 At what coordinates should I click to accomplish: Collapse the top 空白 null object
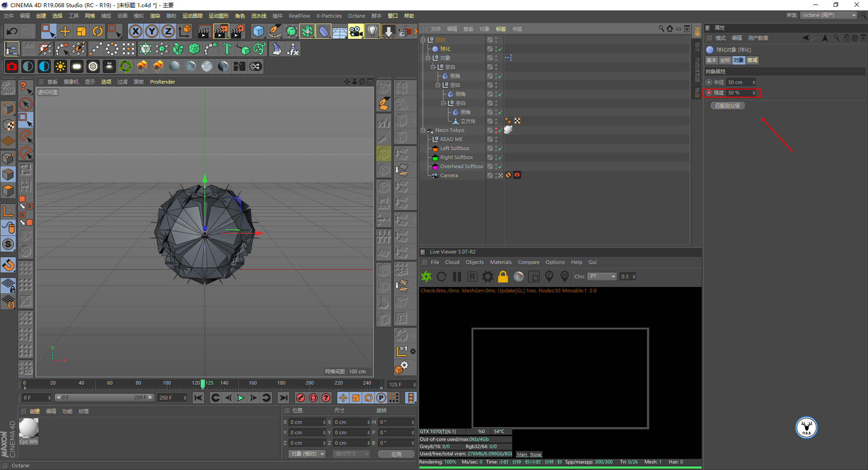click(423, 40)
